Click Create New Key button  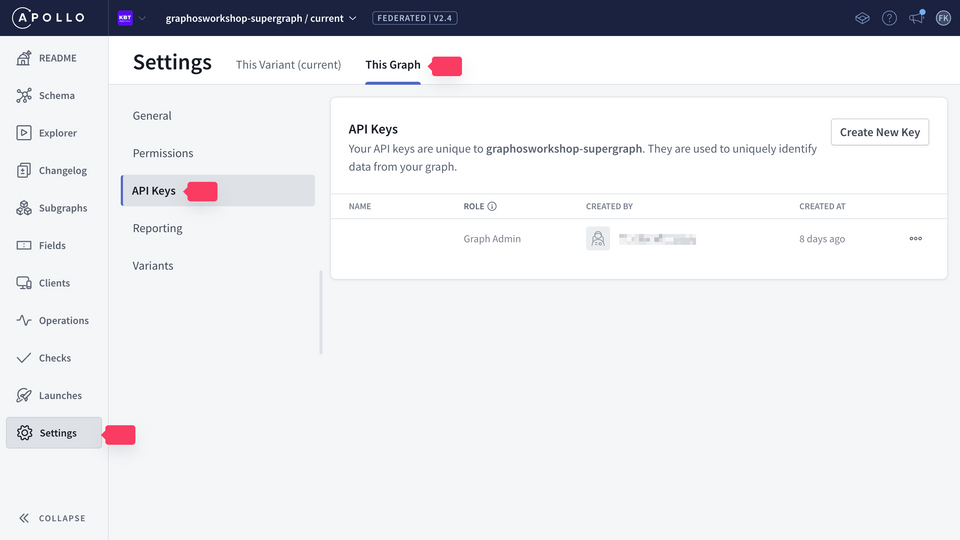point(880,132)
